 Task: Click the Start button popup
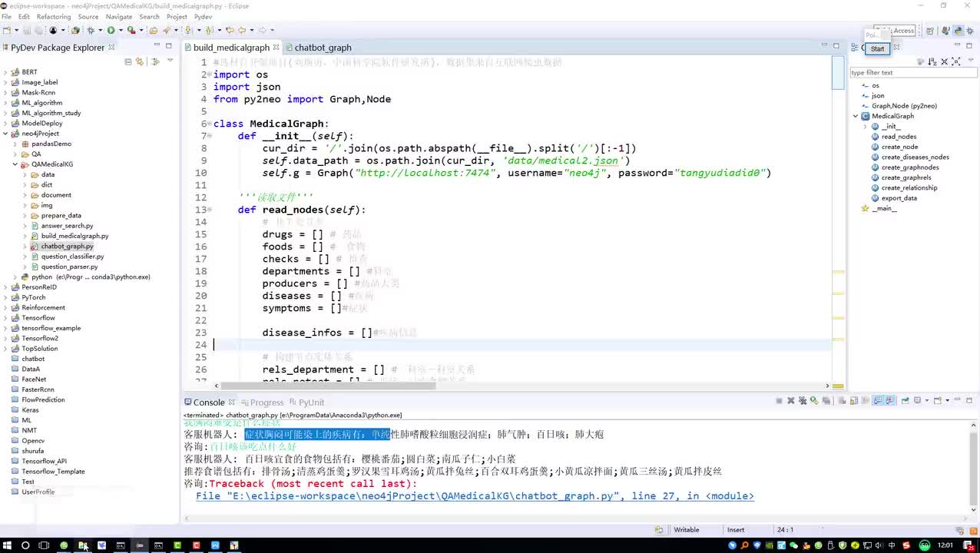pos(877,48)
